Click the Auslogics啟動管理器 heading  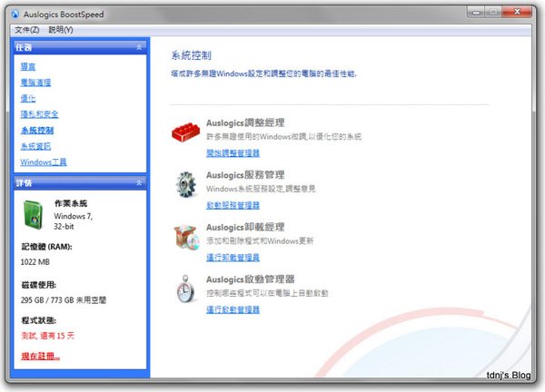[251, 279]
